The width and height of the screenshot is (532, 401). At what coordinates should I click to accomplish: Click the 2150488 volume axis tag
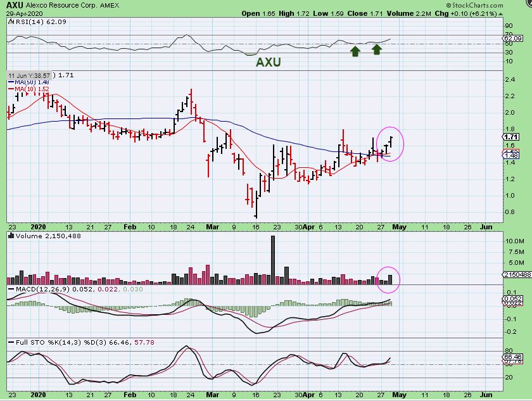coord(517,274)
